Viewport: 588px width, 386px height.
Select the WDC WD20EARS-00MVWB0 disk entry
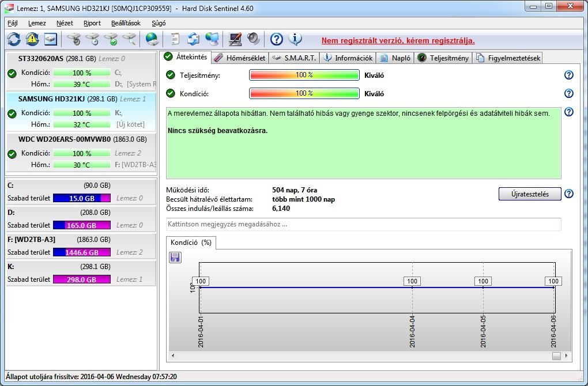click(x=81, y=152)
